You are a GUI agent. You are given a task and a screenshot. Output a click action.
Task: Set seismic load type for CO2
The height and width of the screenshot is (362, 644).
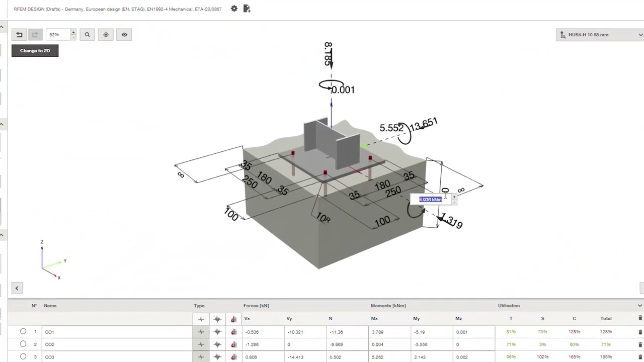click(x=217, y=344)
